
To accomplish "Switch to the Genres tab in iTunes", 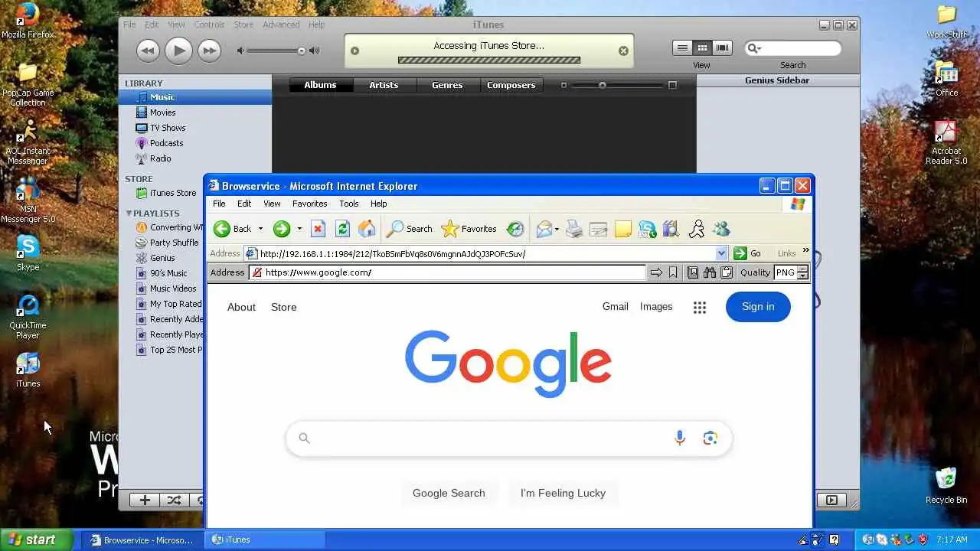I will (x=447, y=85).
